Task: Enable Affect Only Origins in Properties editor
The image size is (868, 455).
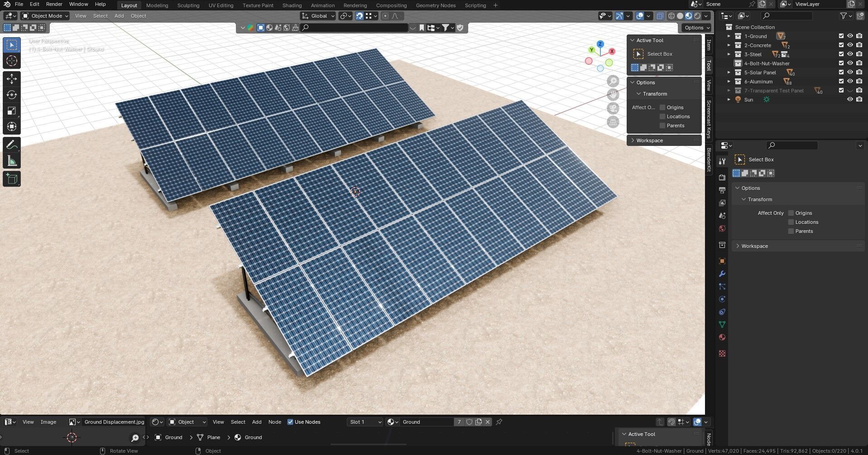Action: [791, 213]
